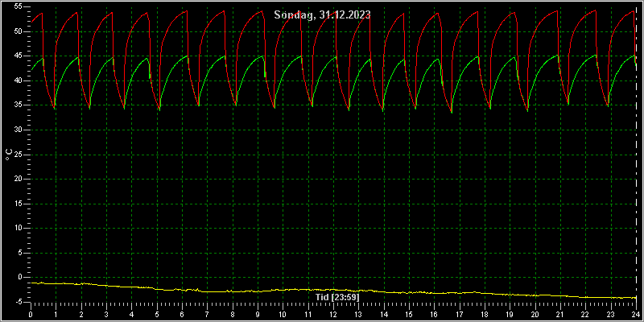Click the 25 label on the temperature axis
The width and height of the screenshot is (644, 322).
click(19, 155)
